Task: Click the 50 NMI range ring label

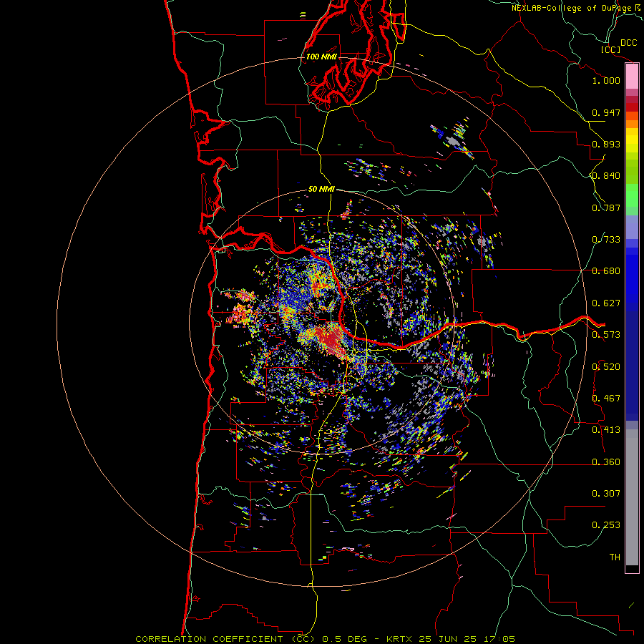Action: [x=321, y=190]
